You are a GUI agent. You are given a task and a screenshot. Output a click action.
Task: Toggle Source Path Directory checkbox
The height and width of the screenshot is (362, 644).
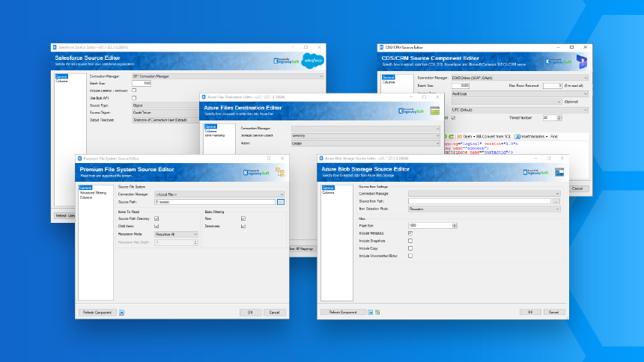(x=157, y=218)
